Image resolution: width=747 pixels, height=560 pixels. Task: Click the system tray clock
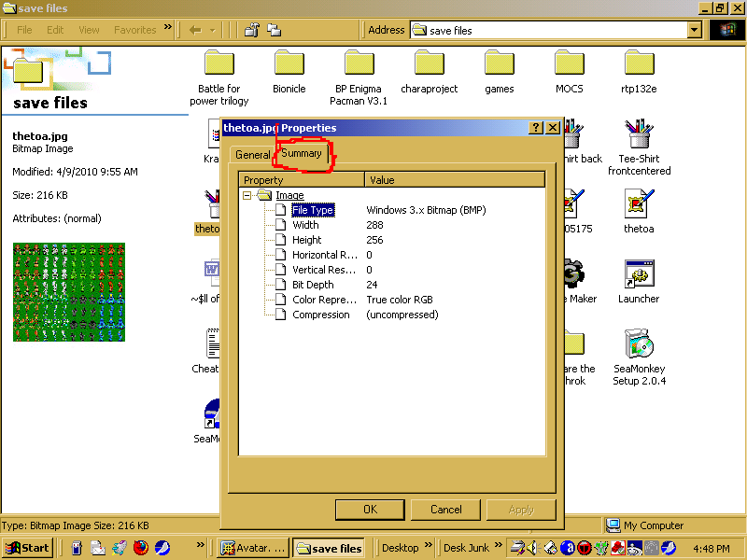tap(711, 549)
